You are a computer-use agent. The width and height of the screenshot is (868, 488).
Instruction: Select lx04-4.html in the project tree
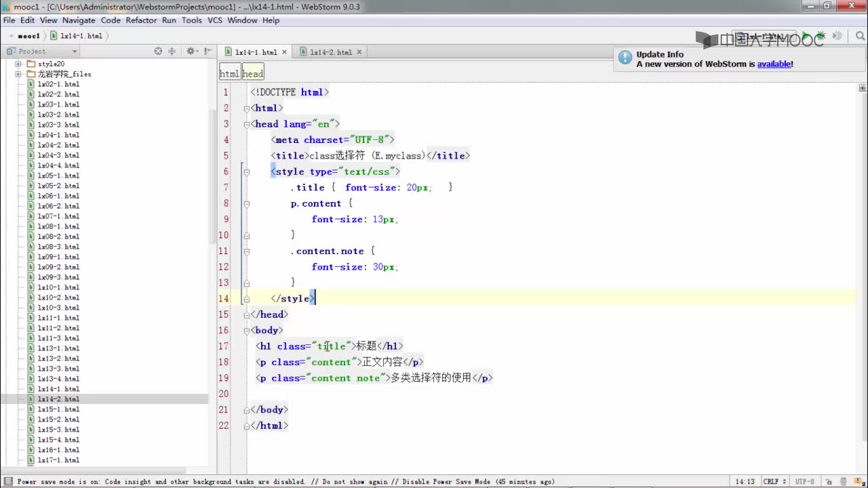click(x=58, y=165)
